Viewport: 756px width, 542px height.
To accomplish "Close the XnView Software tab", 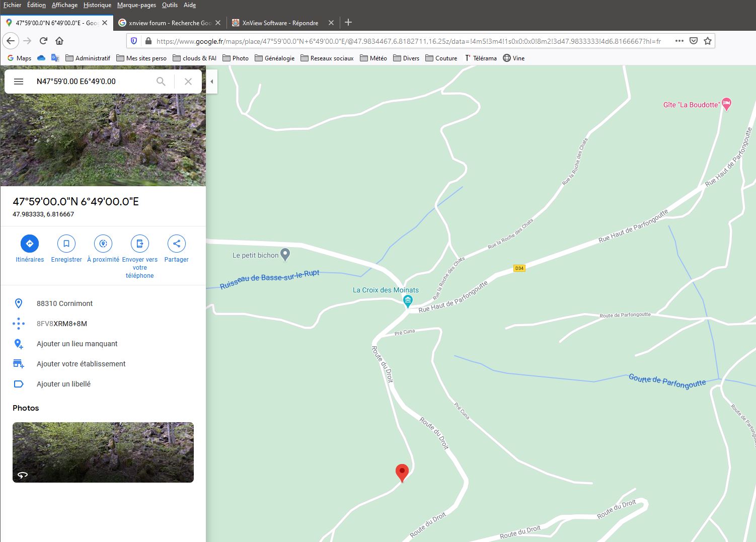I will (x=331, y=23).
